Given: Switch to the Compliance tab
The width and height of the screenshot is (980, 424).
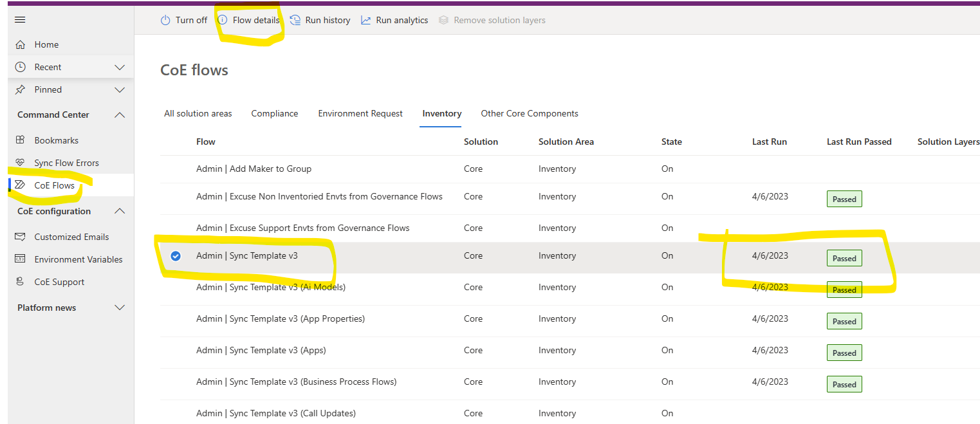Looking at the screenshot, I should click(x=274, y=113).
